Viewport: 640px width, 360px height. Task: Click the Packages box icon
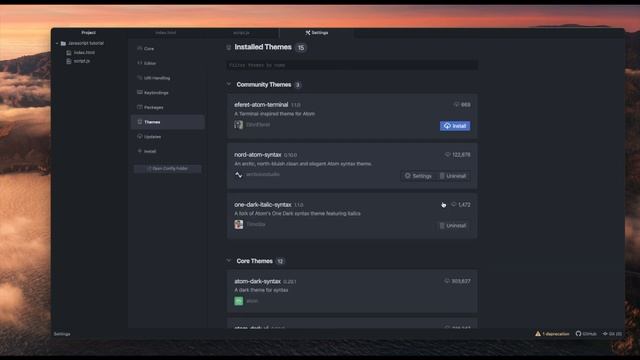[140, 107]
